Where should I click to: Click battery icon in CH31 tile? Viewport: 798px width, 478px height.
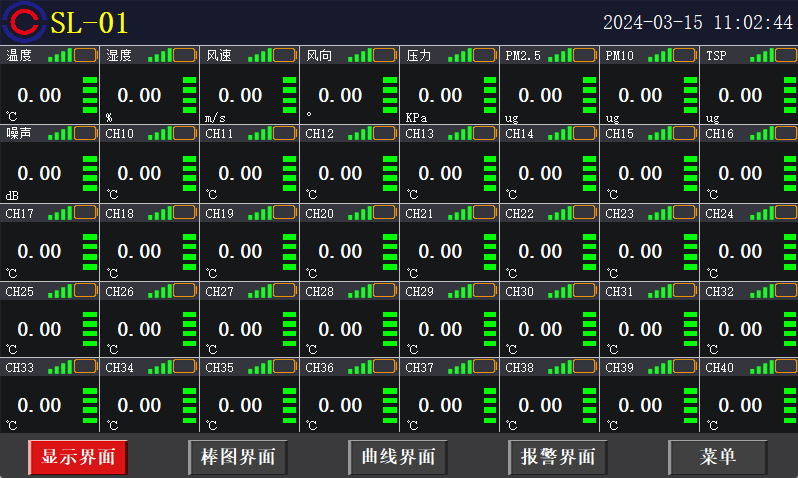(x=685, y=291)
